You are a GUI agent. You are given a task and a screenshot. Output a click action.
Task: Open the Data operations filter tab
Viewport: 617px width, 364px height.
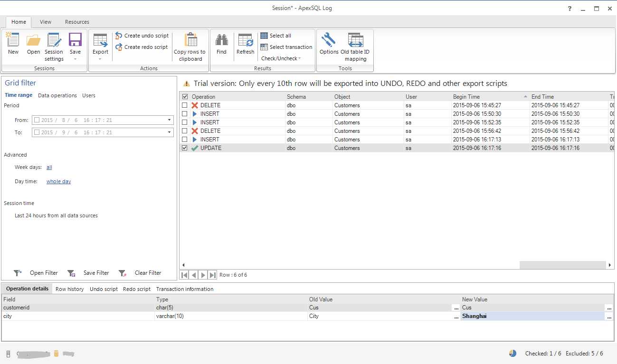pyautogui.click(x=57, y=95)
